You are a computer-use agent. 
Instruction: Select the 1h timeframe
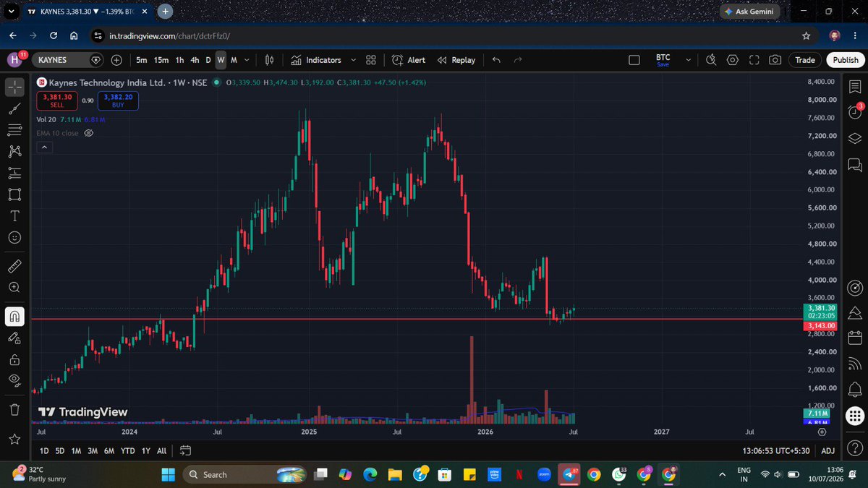pos(180,60)
